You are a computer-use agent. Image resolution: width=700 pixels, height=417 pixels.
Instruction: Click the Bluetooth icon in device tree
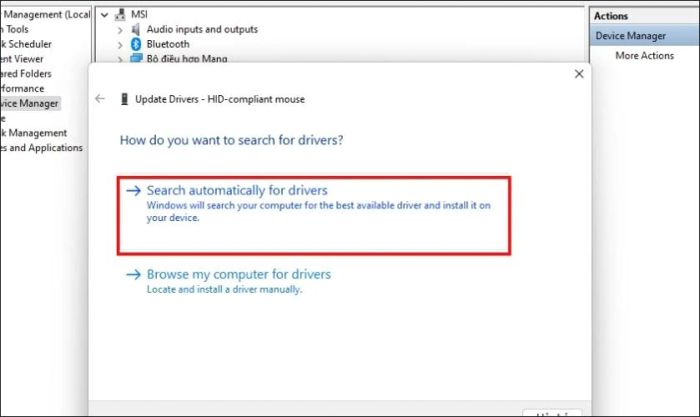tap(136, 44)
